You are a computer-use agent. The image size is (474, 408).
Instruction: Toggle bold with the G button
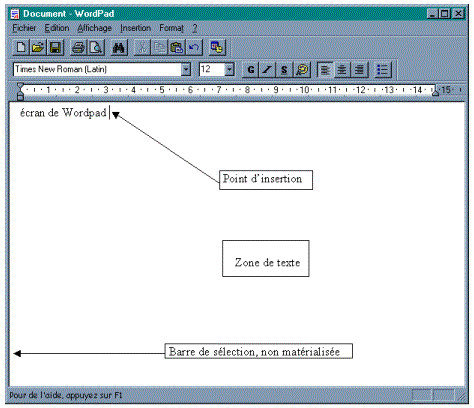click(x=250, y=70)
